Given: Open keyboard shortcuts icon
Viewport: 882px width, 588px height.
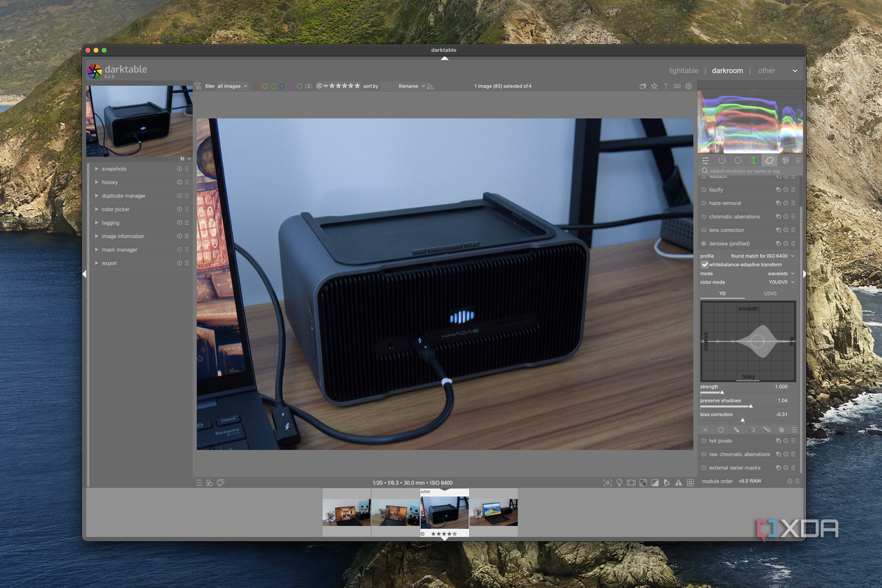Looking at the screenshot, I should (x=677, y=86).
